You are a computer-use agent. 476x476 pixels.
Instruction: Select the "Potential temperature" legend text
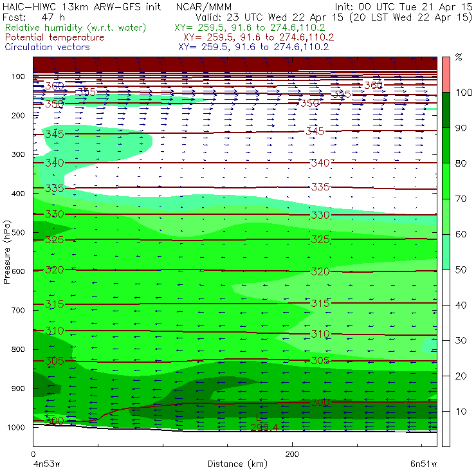[55, 37]
